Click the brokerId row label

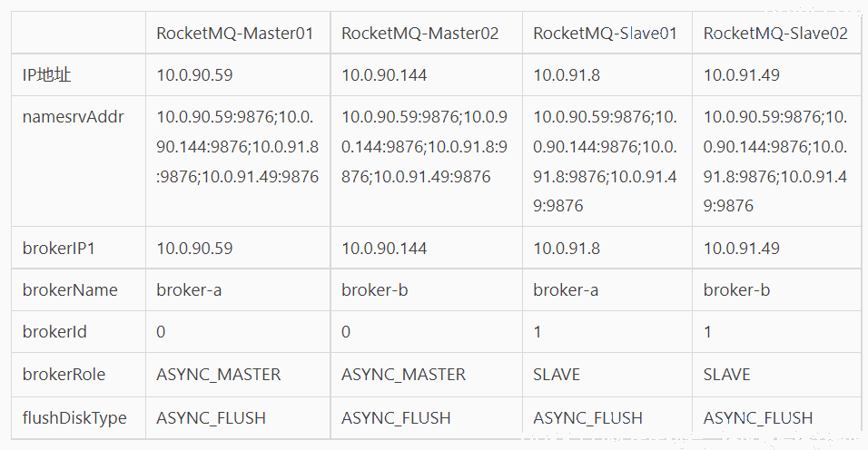54,332
